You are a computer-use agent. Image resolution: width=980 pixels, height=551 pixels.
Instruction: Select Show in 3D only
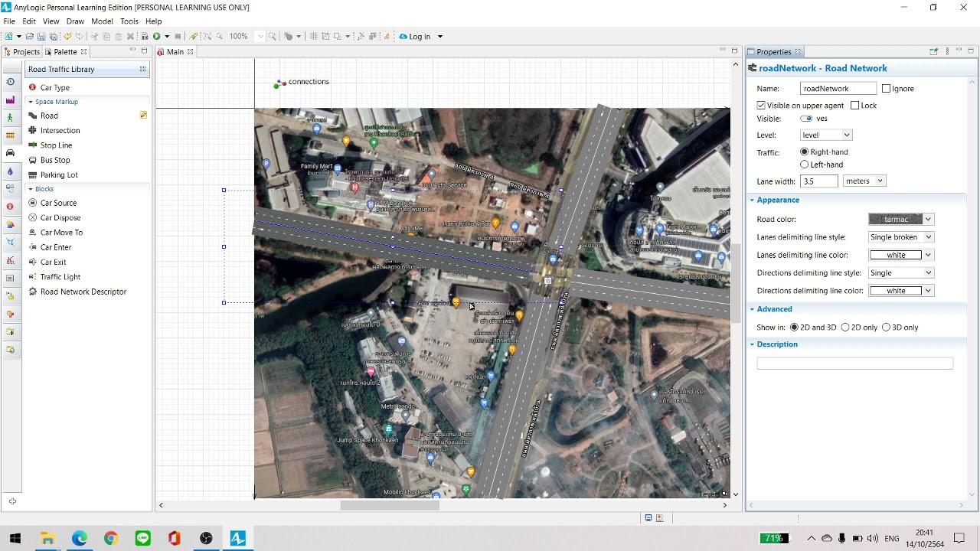click(886, 328)
